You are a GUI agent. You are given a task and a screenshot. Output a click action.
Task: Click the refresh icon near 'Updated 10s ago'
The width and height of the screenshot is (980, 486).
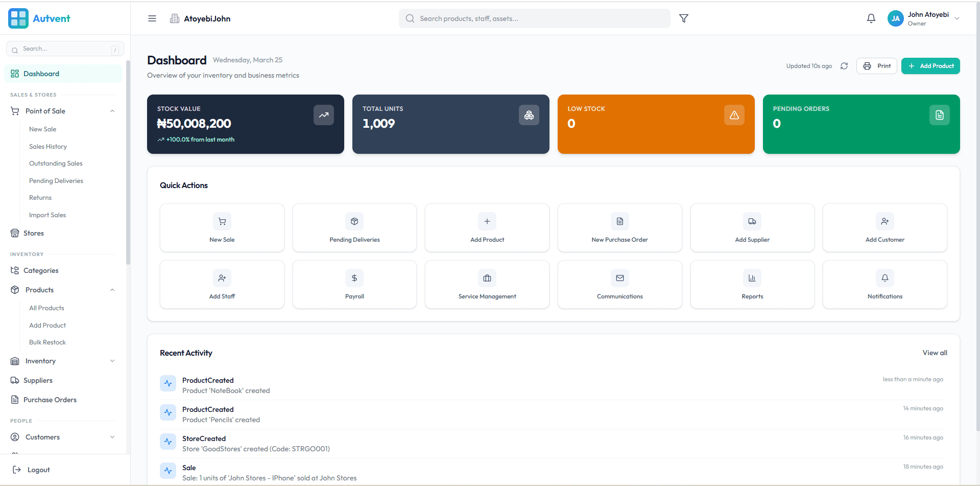(x=844, y=66)
